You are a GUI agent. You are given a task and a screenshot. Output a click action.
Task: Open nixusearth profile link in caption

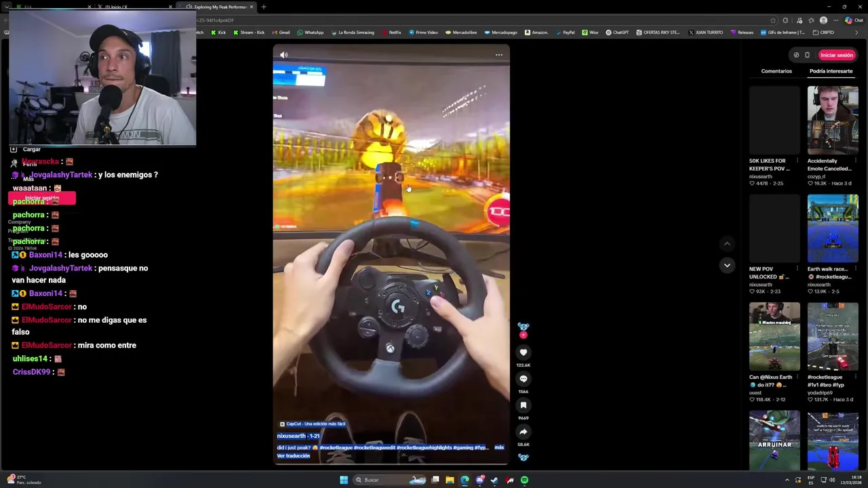pyautogui.click(x=291, y=436)
